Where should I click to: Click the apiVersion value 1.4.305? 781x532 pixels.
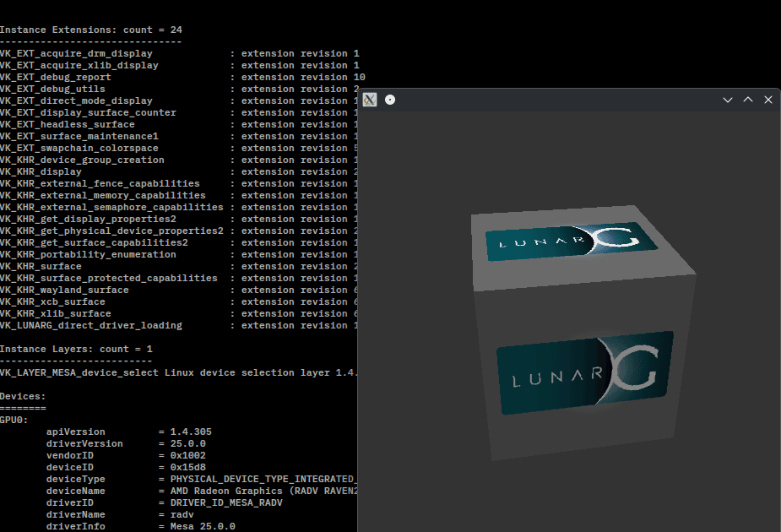point(191,432)
